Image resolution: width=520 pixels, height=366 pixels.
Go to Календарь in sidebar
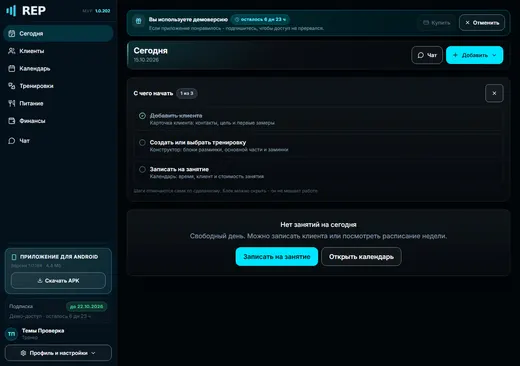point(58,68)
